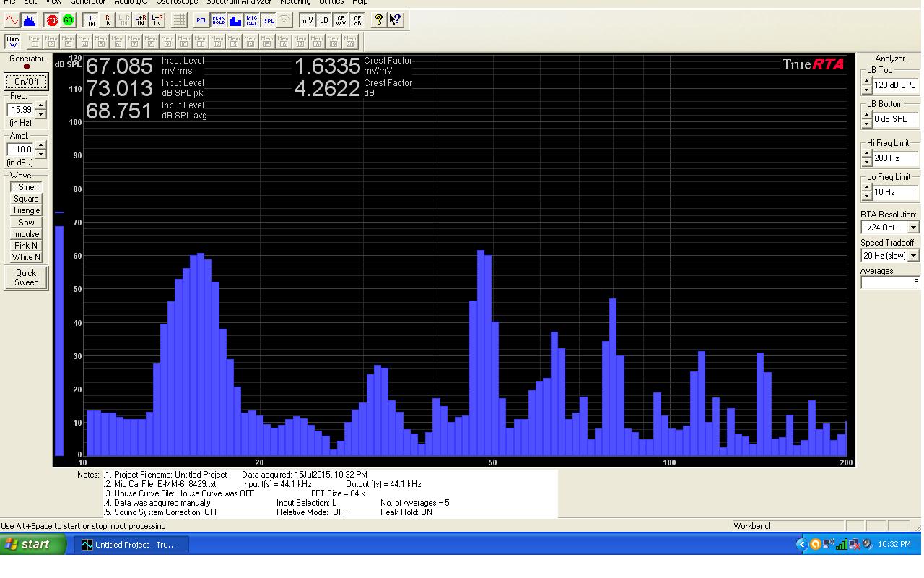924x578 pixels.
Task: Activate the context help arrow-question icon
Action: coord(396,20)
